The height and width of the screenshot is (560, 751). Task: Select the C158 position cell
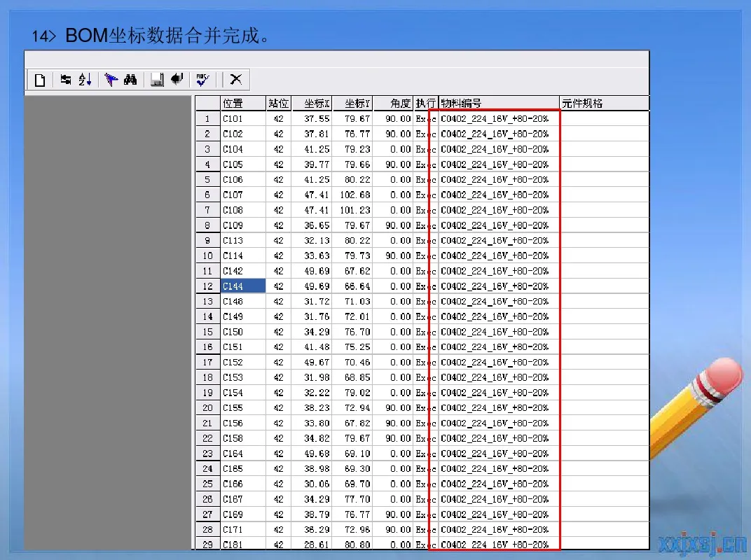pyautogui.click(x=243, y=438)
